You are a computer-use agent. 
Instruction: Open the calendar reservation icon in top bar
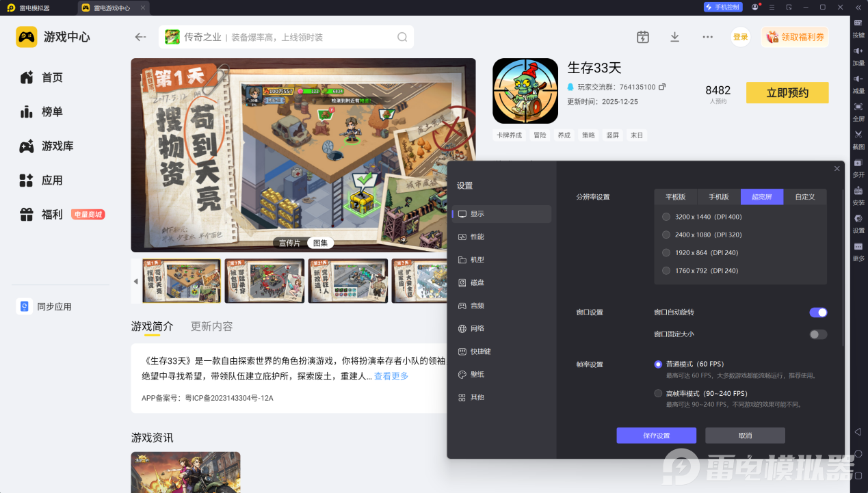click(642, 37)
